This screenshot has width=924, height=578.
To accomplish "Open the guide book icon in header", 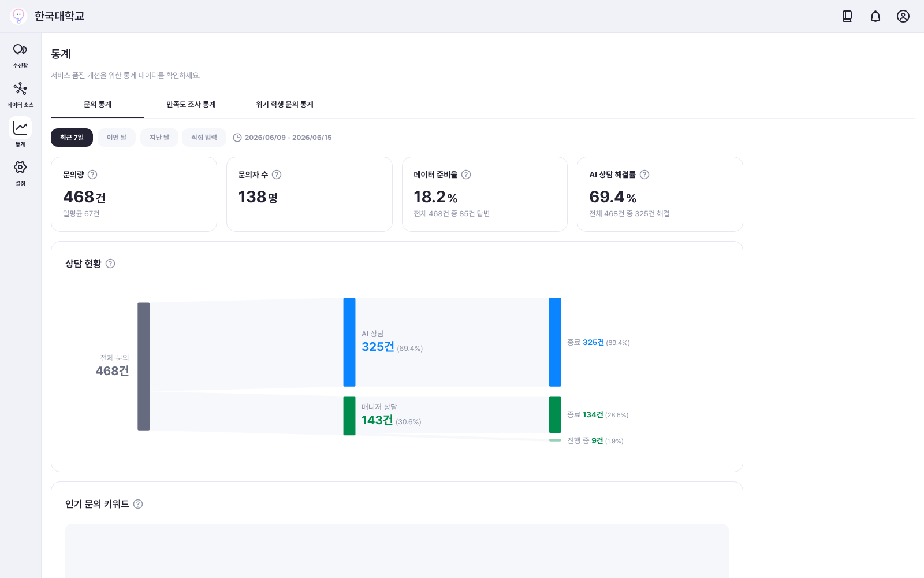I will pos(847,16).
